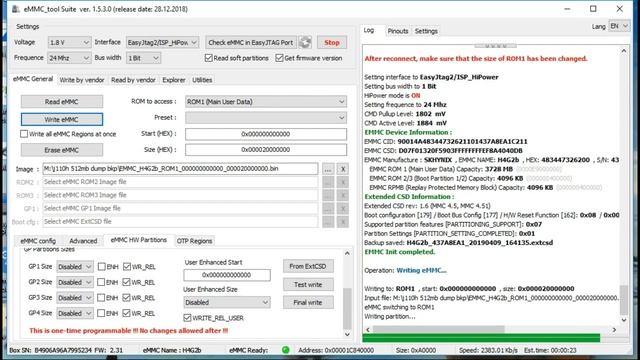This screenshot has width=640, height=360.
Task: Browse for the Boot cfg ExtCSD file
Action: coord(328,222)
